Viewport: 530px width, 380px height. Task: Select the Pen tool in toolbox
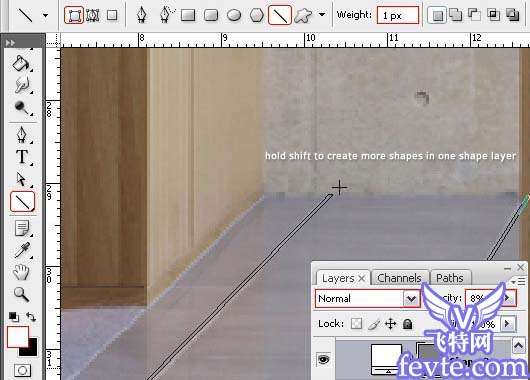click(x=22, y=135)
